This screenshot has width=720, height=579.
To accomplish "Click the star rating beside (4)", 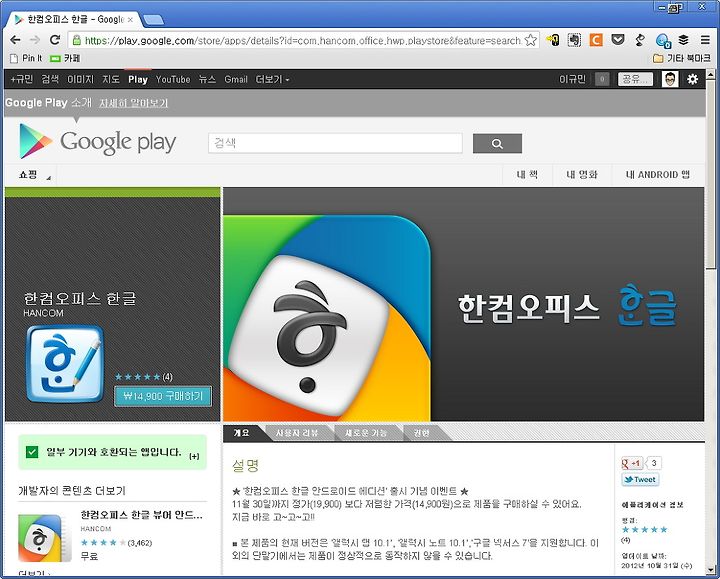I will tap(138, 377).
